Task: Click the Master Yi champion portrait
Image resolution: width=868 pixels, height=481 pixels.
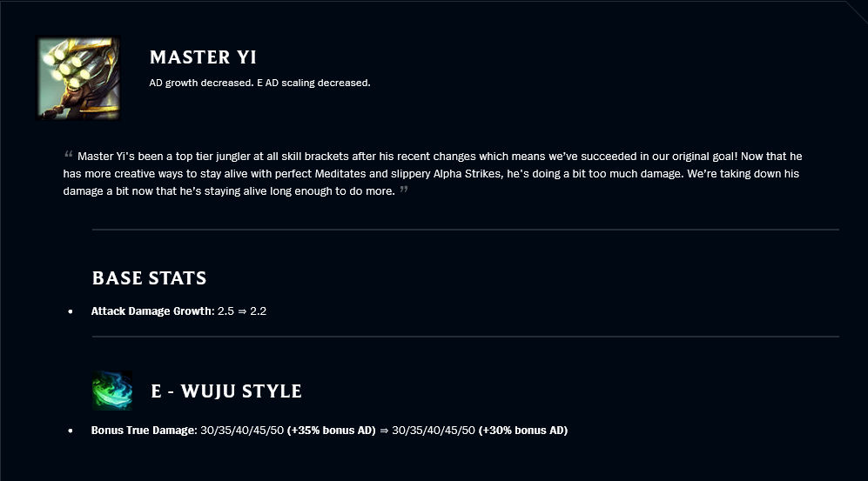Action: pos(78,78)
